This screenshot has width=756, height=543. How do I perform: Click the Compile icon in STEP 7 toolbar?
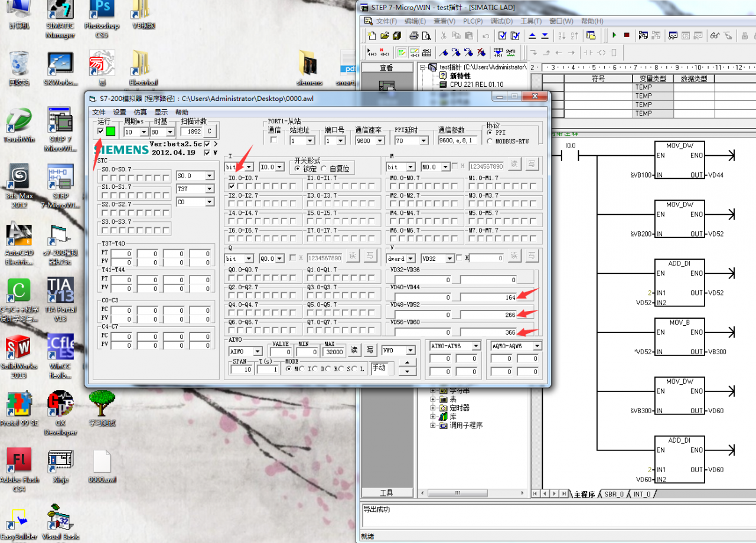click(x=503, y=35)
